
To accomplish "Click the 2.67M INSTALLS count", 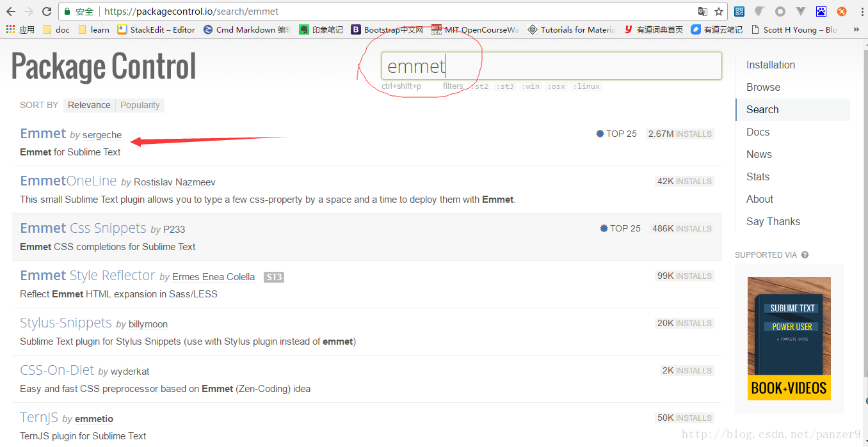I will (680, 134).
